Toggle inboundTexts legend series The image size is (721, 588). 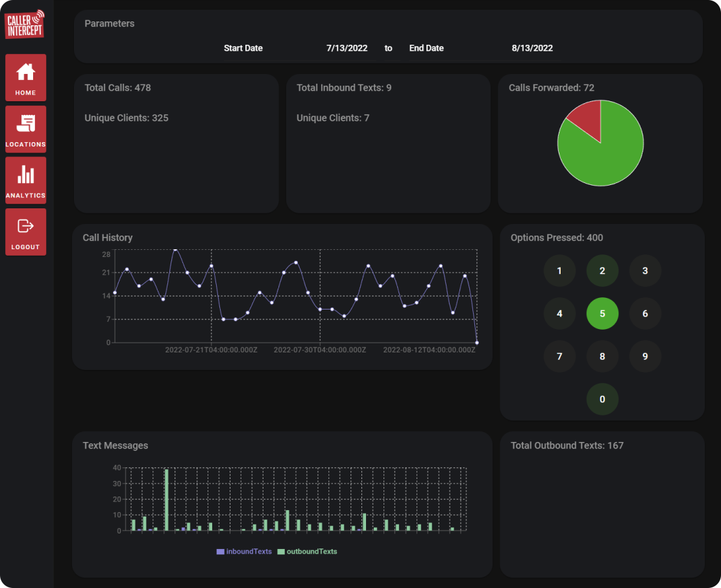[244, 552]
